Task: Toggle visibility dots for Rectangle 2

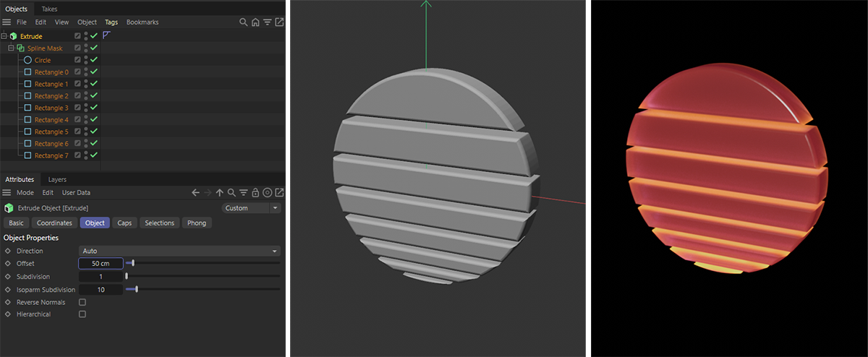Action: point(86,96)
